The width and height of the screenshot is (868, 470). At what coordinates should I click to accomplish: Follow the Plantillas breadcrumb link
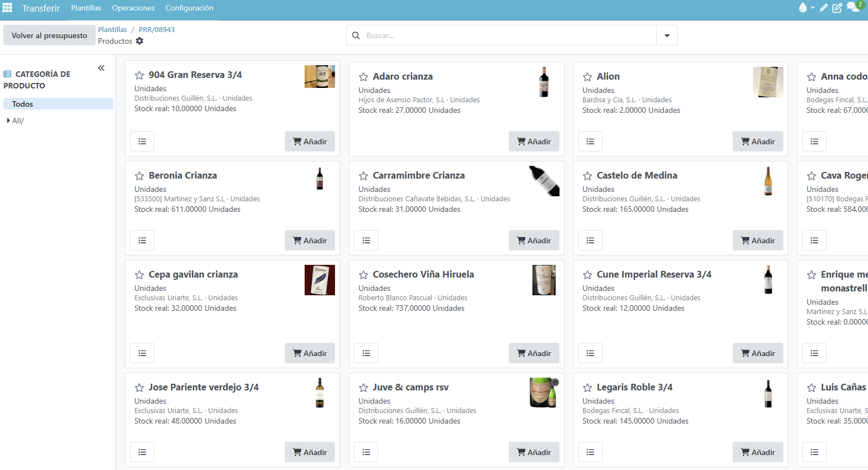tap(112, 30)
